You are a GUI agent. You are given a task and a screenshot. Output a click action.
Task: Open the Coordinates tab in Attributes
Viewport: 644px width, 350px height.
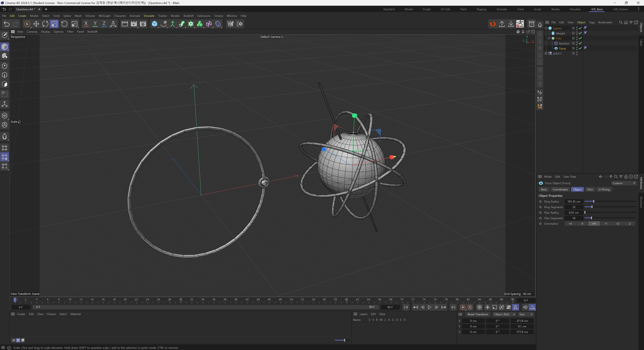click(560, 189)
